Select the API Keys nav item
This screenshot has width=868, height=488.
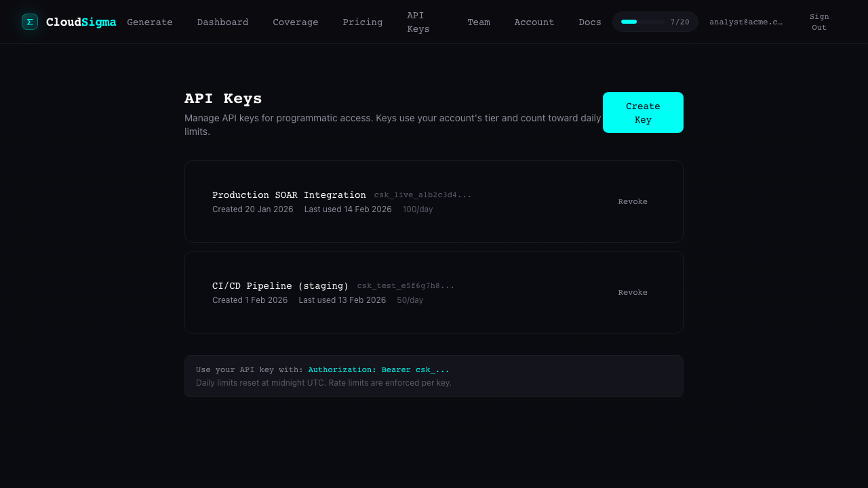pyautogui.click(x=418, y=22)
